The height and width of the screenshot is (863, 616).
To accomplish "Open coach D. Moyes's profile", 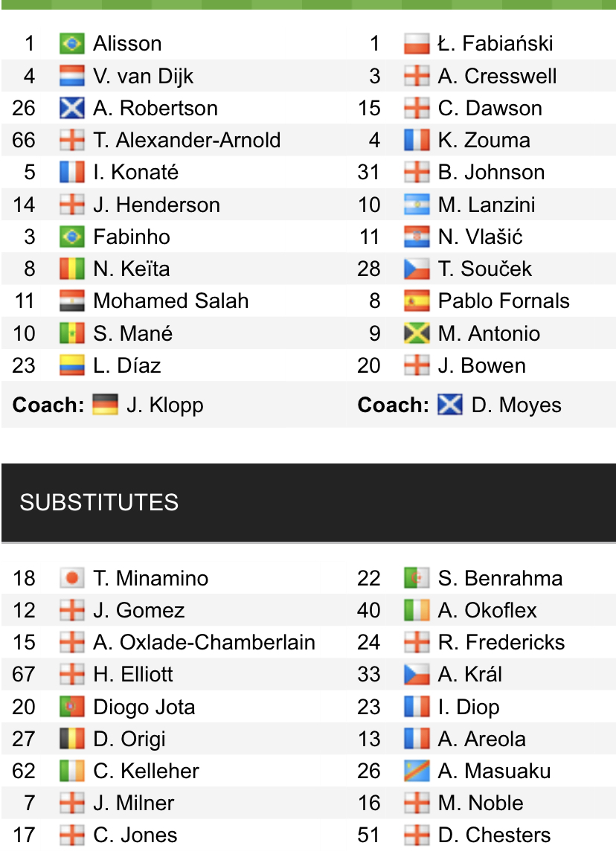I will (516, 405).
